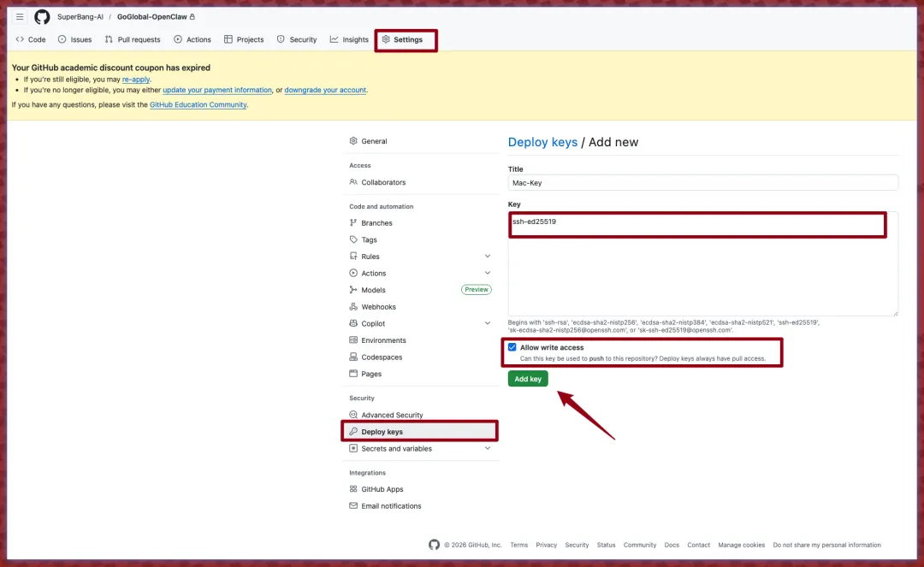The width and height of the screenshot is (924, 567).
Task: Open the Privacy footer link
Action: click(546, 545)
